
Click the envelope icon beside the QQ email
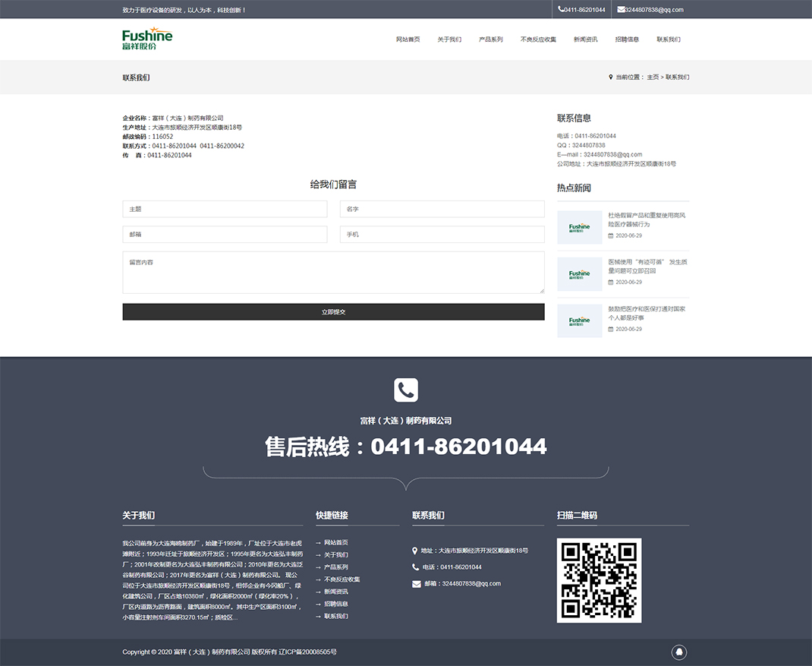pyautogui.click(x=621, y=10)
